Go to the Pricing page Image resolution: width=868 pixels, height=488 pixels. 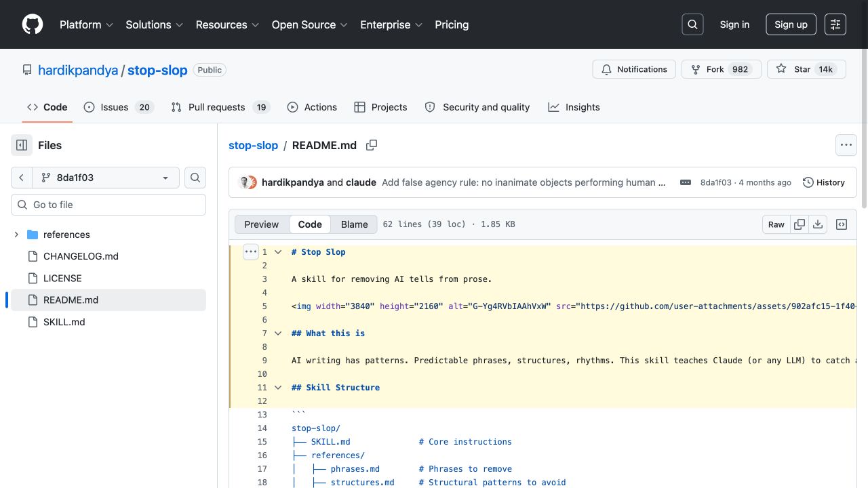click(452, 24)
